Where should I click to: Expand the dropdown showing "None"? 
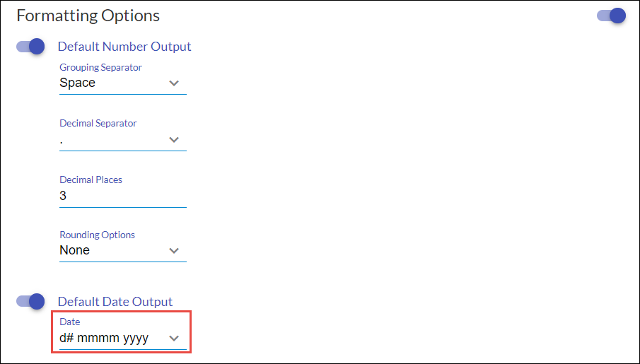pyautogui.click(x=113, y=251)
